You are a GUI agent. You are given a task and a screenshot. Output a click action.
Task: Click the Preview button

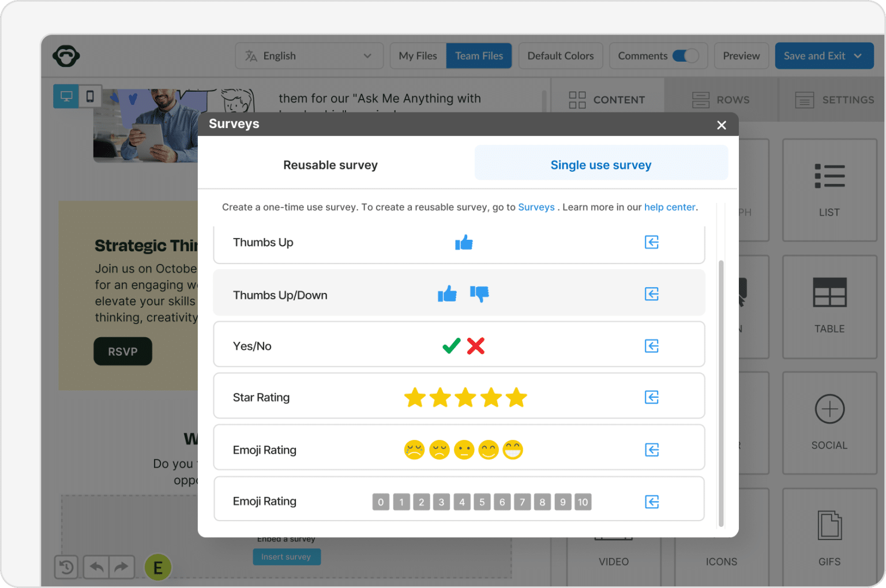click(x=741, y=55)
